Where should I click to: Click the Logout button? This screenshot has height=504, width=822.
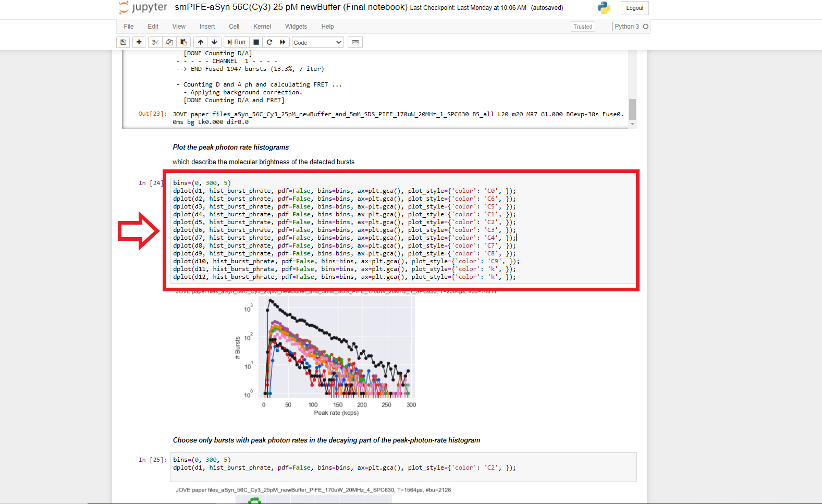(635, 8)
